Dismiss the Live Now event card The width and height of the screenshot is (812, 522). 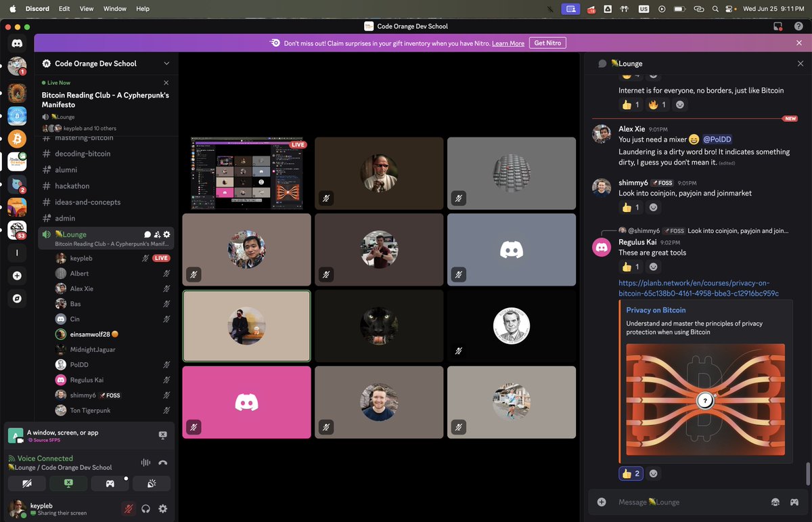click(x=166, y=83)
